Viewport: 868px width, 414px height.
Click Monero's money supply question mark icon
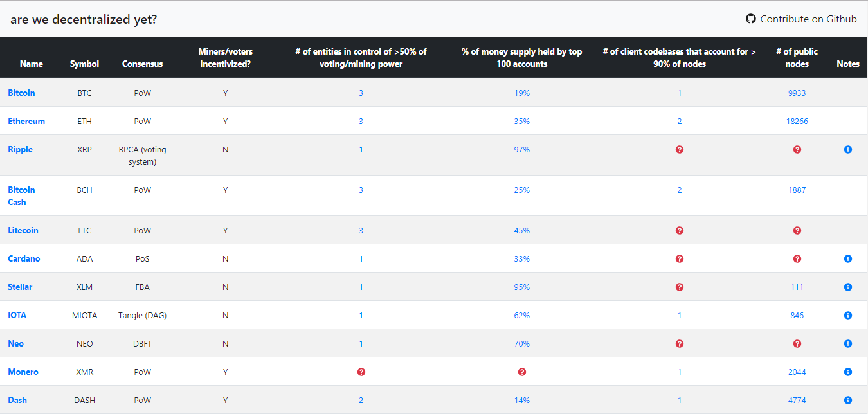(x=522, y=372)
